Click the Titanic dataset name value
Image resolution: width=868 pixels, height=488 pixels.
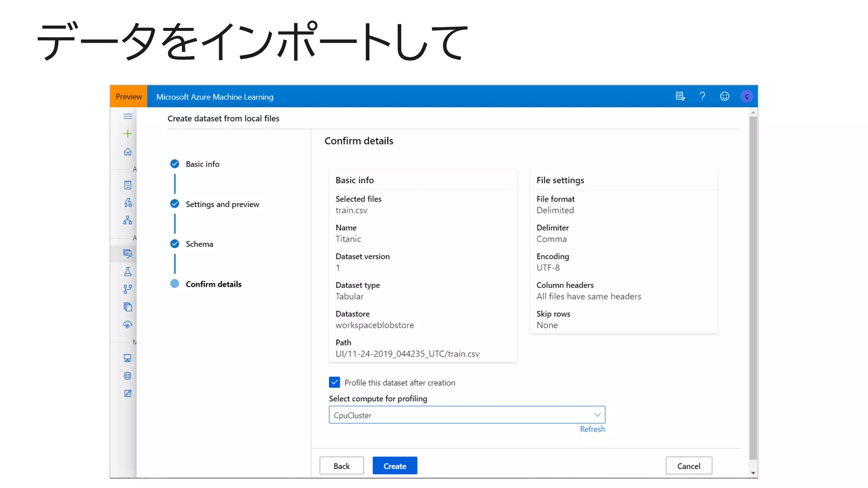[x=348, y=239]
